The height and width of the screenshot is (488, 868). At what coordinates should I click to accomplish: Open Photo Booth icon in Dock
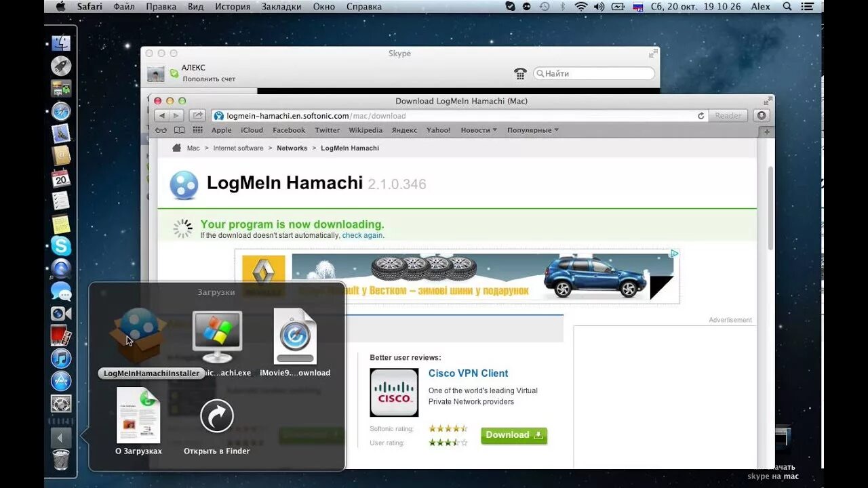coord(61,336)
